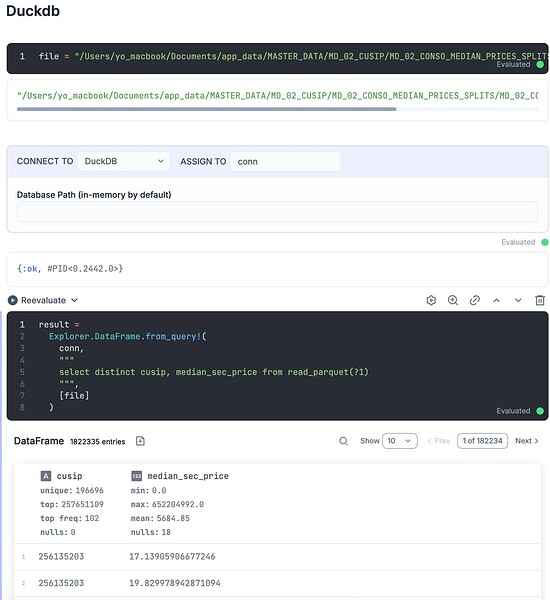Click the 19.829978942871094 price cell

click(175, 583)
